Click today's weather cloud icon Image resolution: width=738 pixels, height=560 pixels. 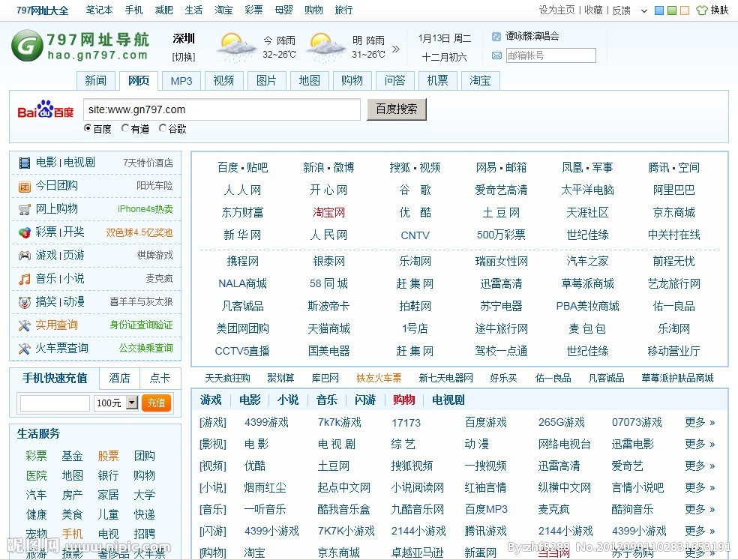(236, 46)
